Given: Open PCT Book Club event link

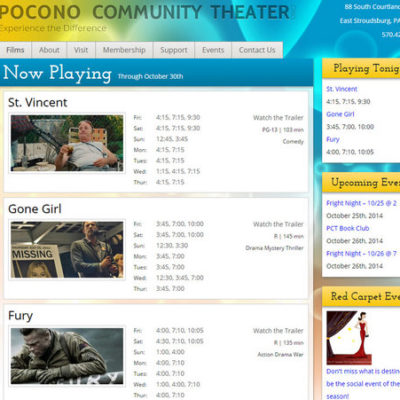Looking at the screenshot, I should tap(348, 228).
